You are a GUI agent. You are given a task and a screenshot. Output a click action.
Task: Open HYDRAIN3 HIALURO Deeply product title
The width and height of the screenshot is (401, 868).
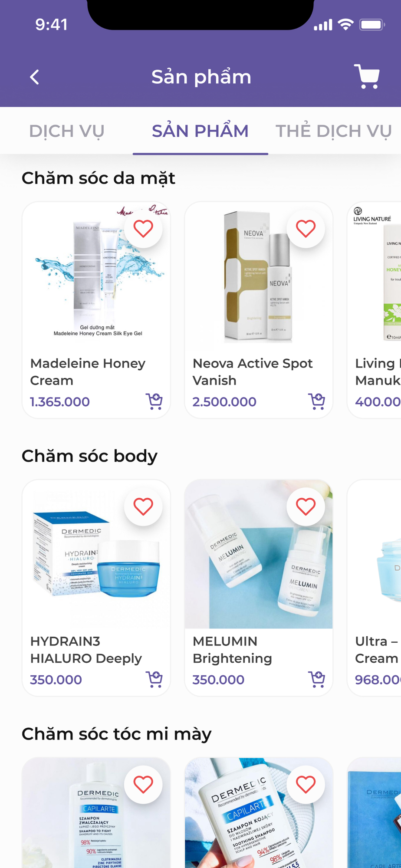[86, 650]
